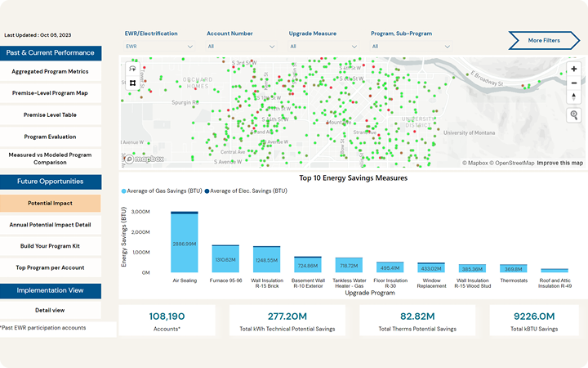Click the Air Sealing bar in chart
The height and width of the screenshot is (368, 588).
[185, 243]
